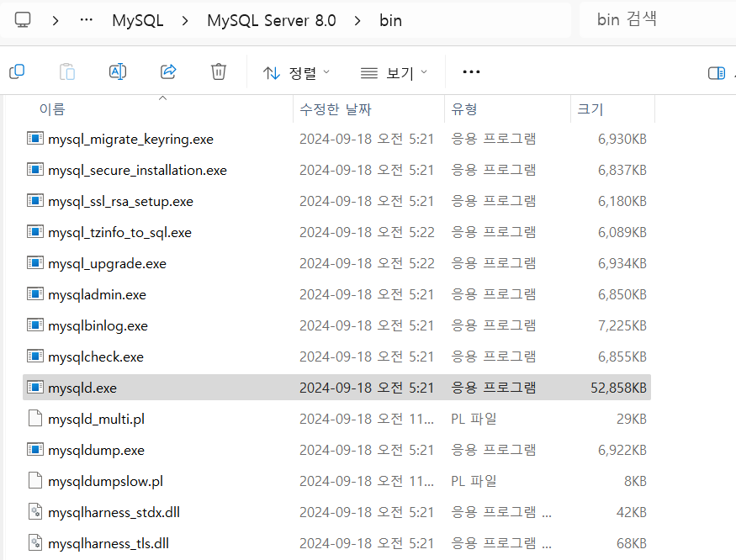
Task: Select mysqladmin.exe file icon
Action: 35,293
